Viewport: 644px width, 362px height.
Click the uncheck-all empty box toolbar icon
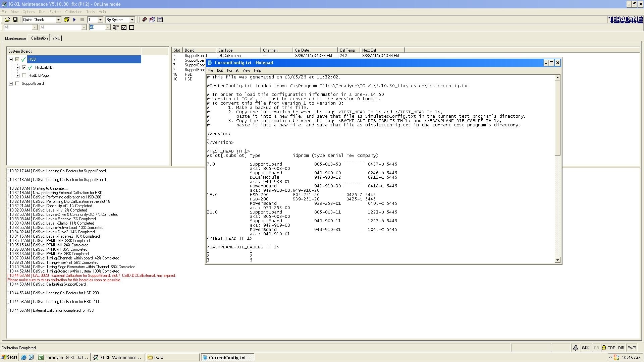tap(132, 27)
